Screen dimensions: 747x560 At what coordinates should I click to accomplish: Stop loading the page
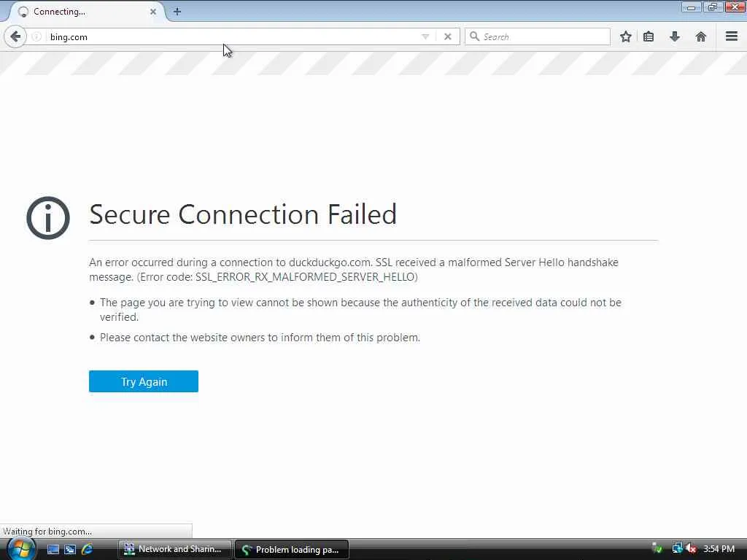coord(448,36)
